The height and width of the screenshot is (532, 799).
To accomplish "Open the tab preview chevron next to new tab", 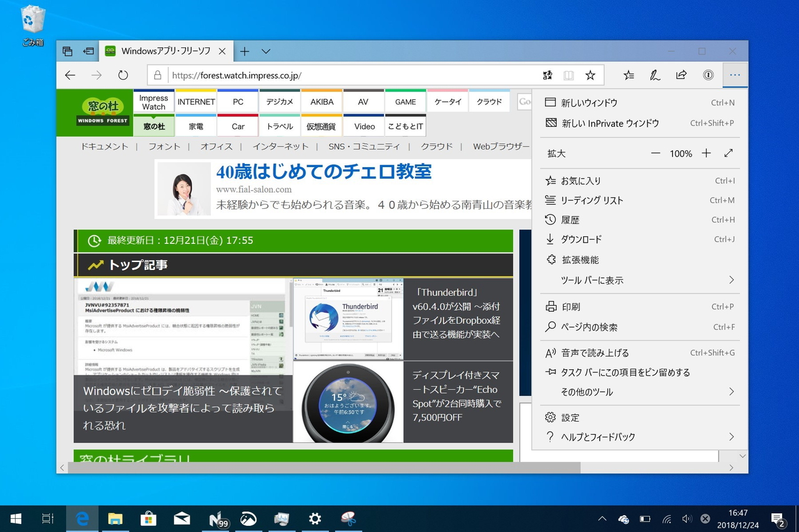I will click(x=265, y=51).
